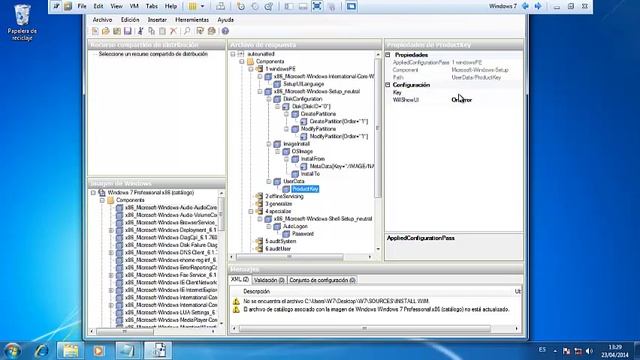Open the Recycle Bin desktop icon
This screenshot has height=360, width=640.
pos(22,22)
